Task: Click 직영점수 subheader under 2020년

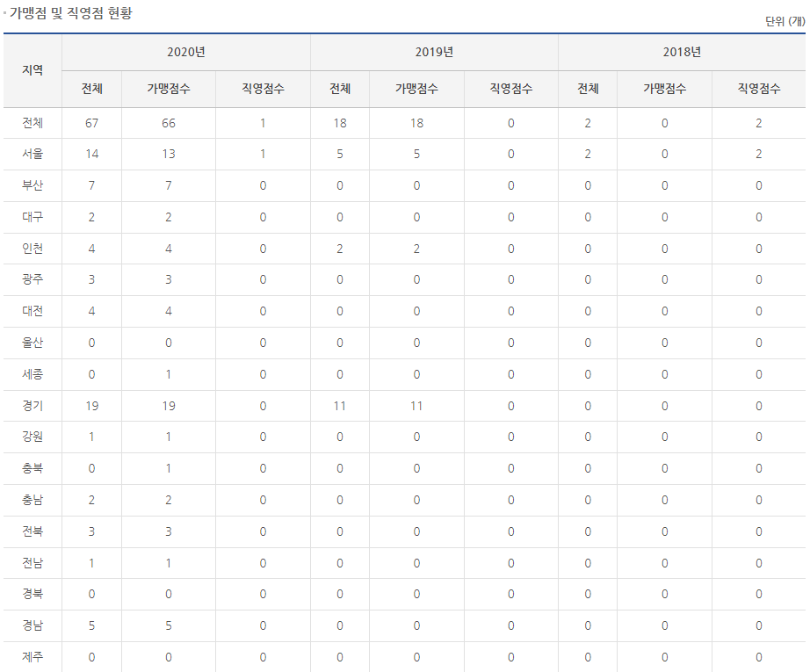Action: click(263, 89)
